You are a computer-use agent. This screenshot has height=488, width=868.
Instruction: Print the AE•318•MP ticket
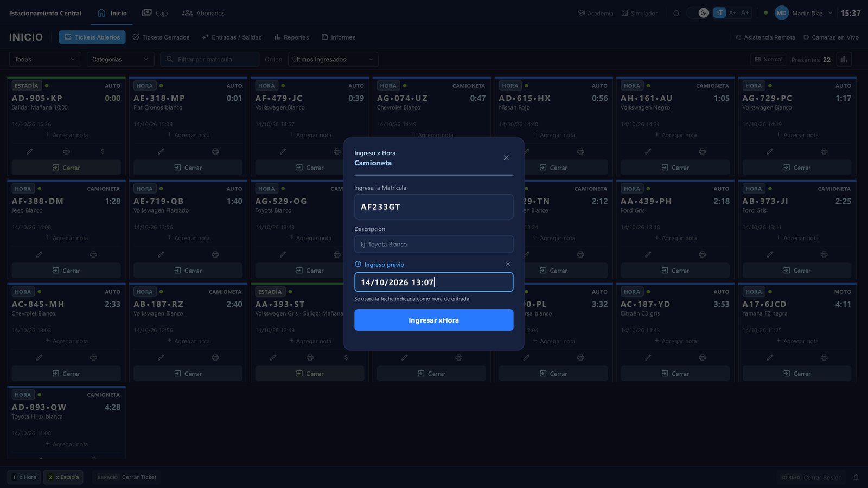tap(215, 151)
